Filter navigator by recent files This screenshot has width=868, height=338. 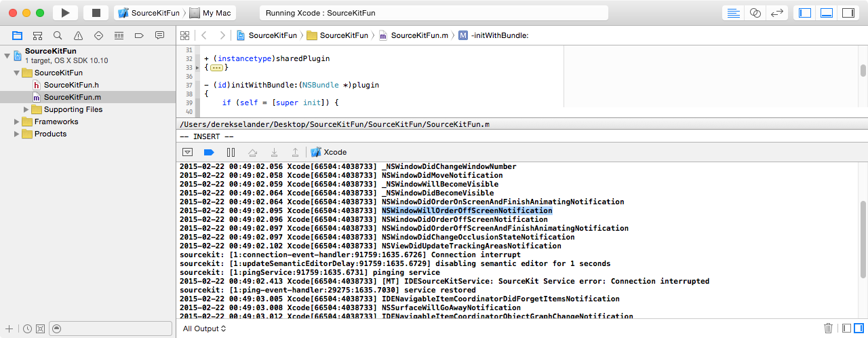pos(27,328)
